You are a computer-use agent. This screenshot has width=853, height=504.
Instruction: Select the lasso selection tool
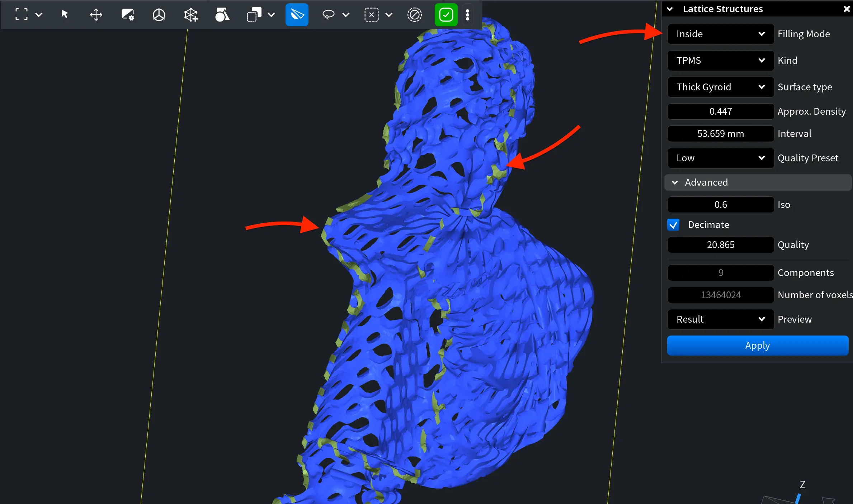pos(328,15)
